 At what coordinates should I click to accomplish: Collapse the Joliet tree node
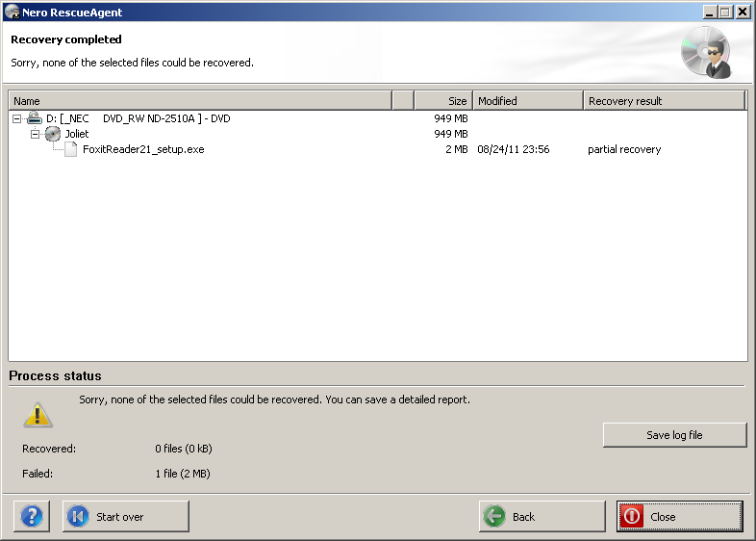[35, 134]
